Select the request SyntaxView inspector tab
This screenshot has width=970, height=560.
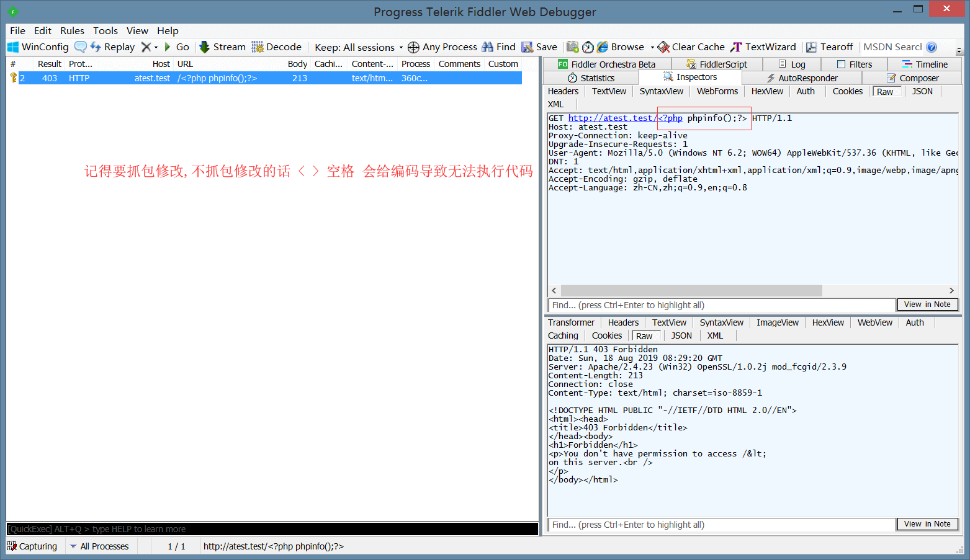pyautogui.click(x=662, y=91)
